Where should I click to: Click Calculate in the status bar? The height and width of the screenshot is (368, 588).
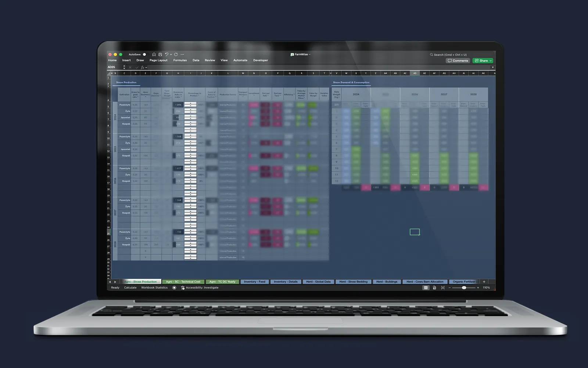tap(130, 288)
